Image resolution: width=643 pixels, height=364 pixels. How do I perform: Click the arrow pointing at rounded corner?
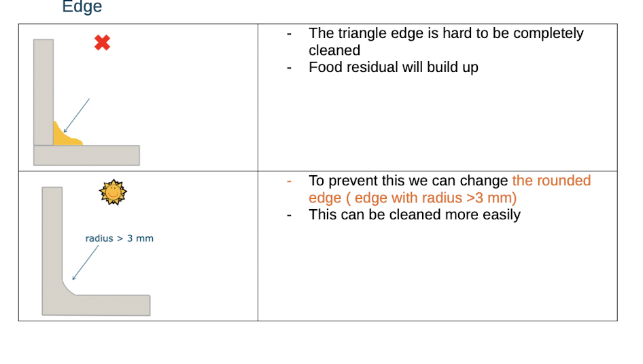coord(85,263)
